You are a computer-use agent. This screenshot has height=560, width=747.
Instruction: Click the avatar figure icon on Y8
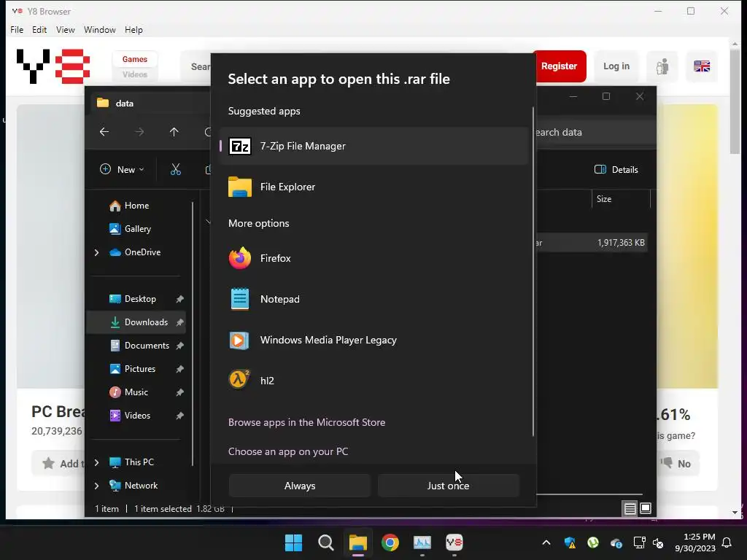662,66
